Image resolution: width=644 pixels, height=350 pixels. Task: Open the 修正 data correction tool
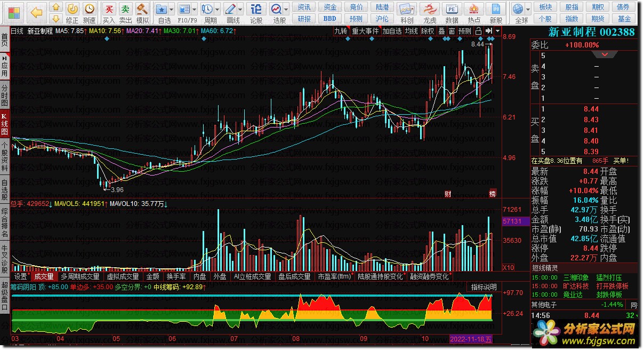coord(73,13)
